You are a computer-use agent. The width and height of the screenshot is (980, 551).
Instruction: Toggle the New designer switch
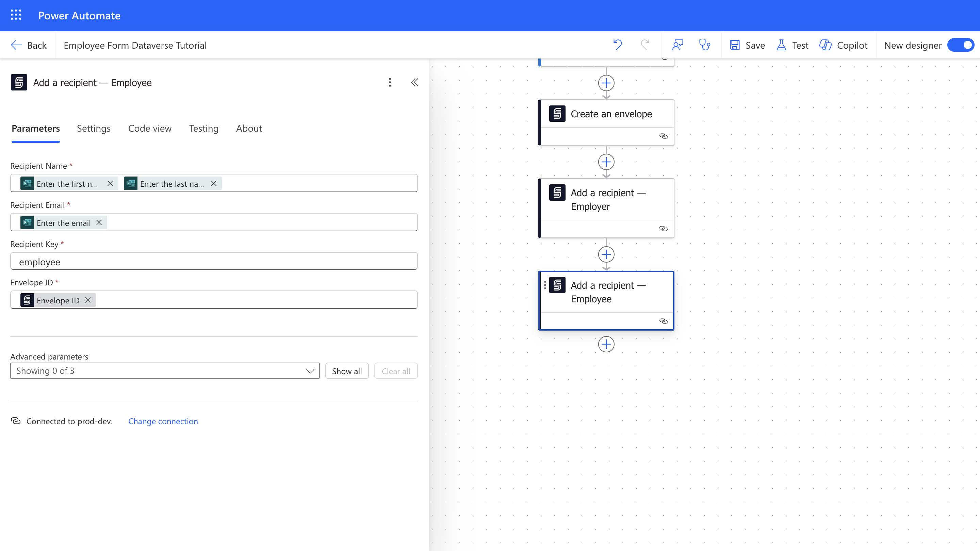point(961,45)
